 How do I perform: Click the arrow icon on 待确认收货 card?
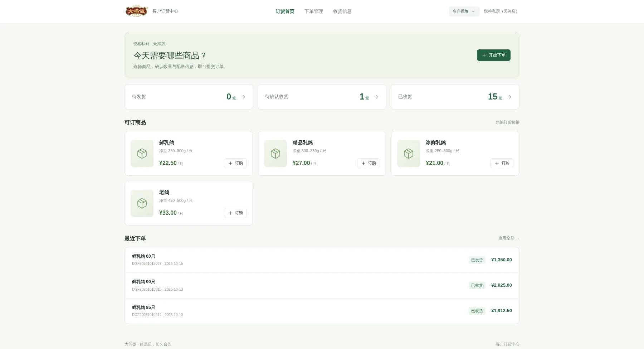click(x=376, y=97)
